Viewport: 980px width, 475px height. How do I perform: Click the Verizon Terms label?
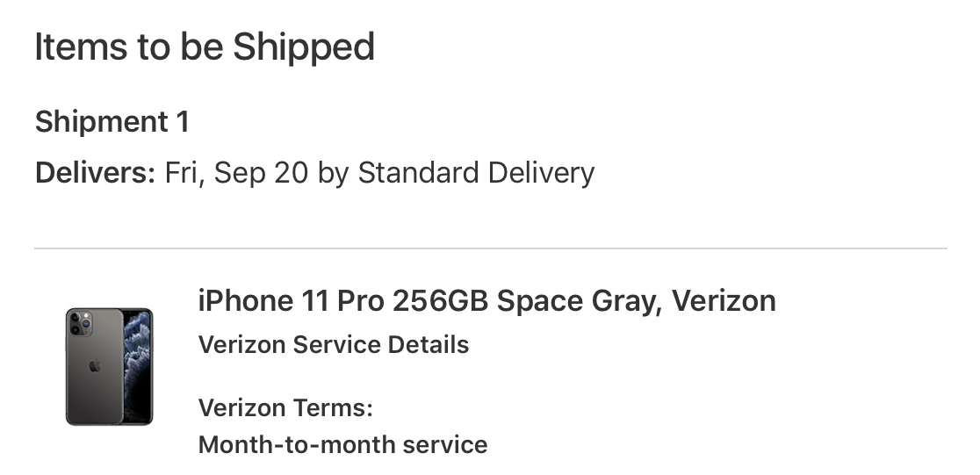click(x=285, y=408)
